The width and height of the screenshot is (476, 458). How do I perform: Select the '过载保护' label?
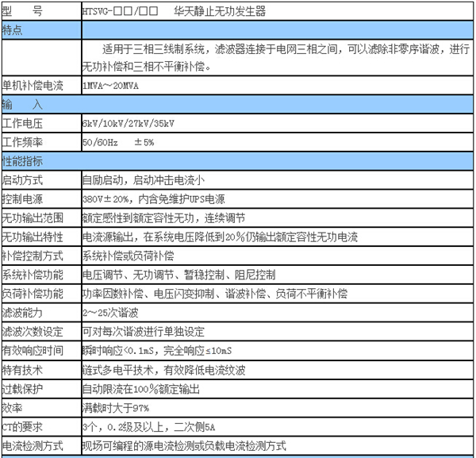[x=22, y=389]
